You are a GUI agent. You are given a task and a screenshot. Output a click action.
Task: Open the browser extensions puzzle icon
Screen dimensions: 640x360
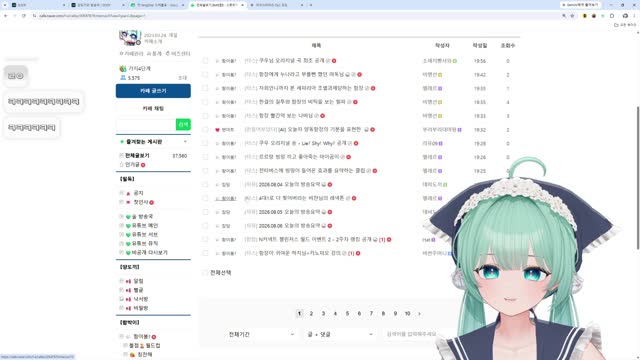(612, 16)
